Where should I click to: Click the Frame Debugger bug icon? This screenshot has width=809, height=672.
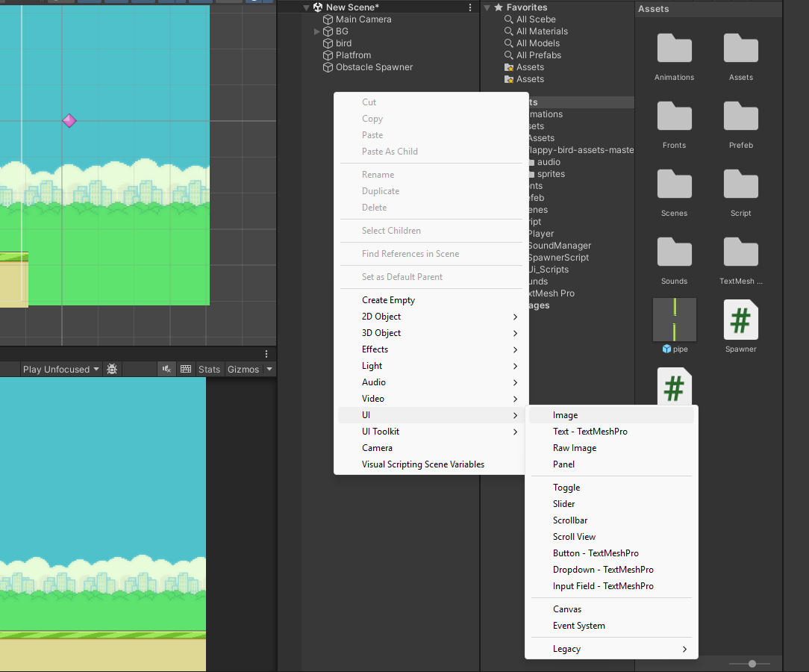112,369
